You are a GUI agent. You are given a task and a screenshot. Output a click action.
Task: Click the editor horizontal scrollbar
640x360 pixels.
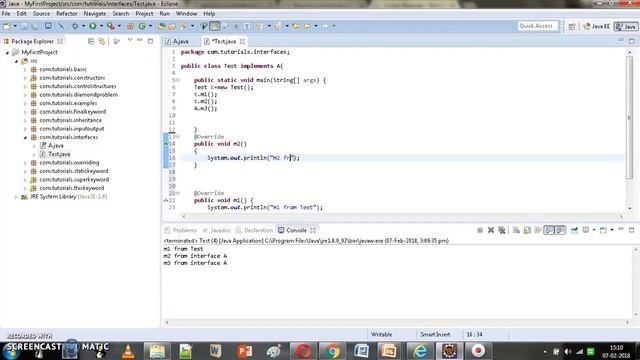point(402,216)
